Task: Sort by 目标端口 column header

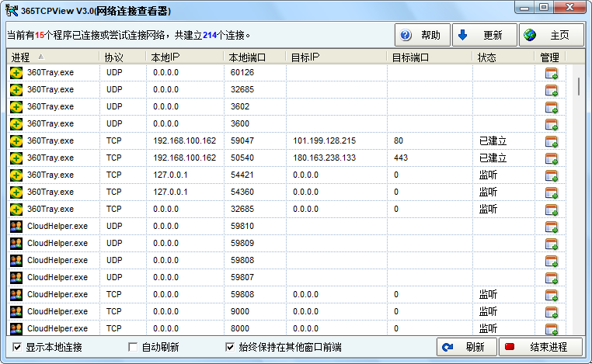Action: pyautogui.click(x=430, y=57)
